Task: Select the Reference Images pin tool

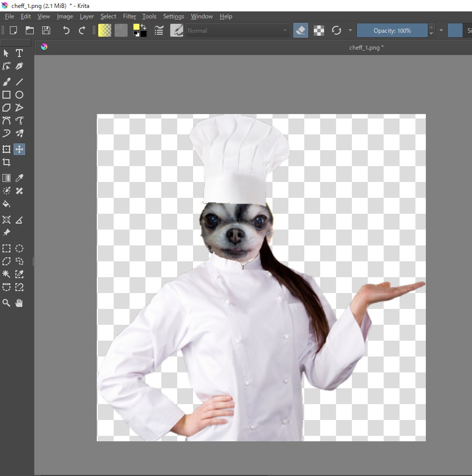Action: (6, 233)
